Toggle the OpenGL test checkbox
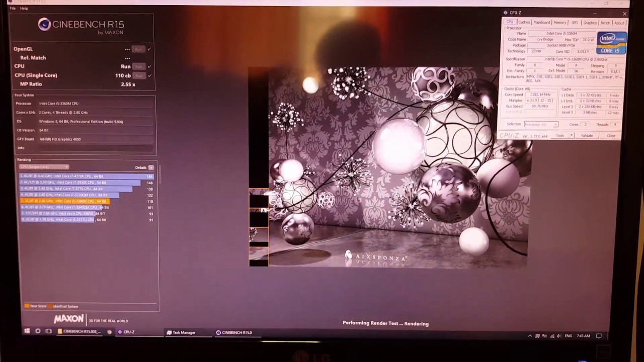Viewport: 644px width, 362px height. click(149, 49)
